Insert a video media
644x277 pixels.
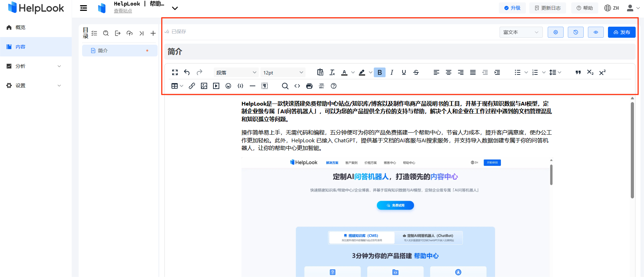216,86
